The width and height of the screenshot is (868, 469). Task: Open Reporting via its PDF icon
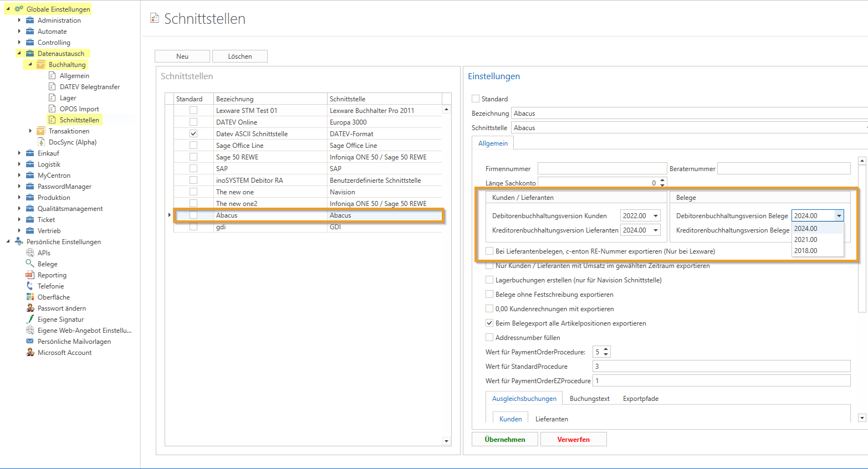coord(30,275)
